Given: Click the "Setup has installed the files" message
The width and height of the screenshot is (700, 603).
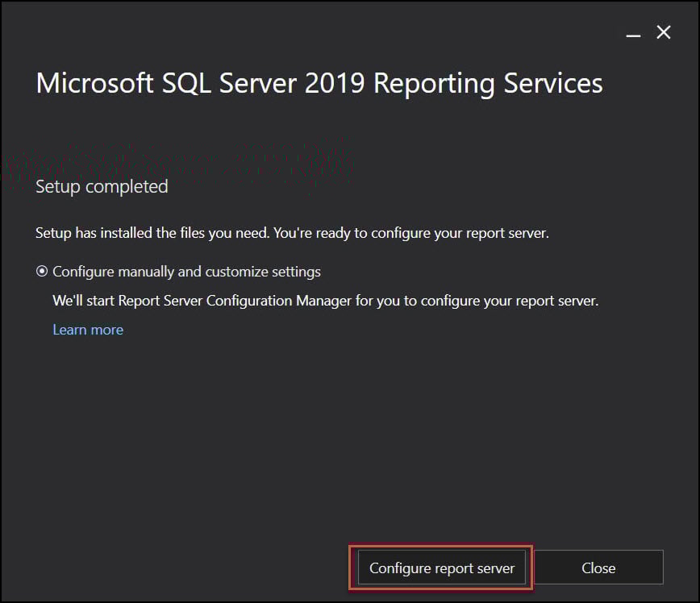Looking at the screenshot, I should pos(292,233).
